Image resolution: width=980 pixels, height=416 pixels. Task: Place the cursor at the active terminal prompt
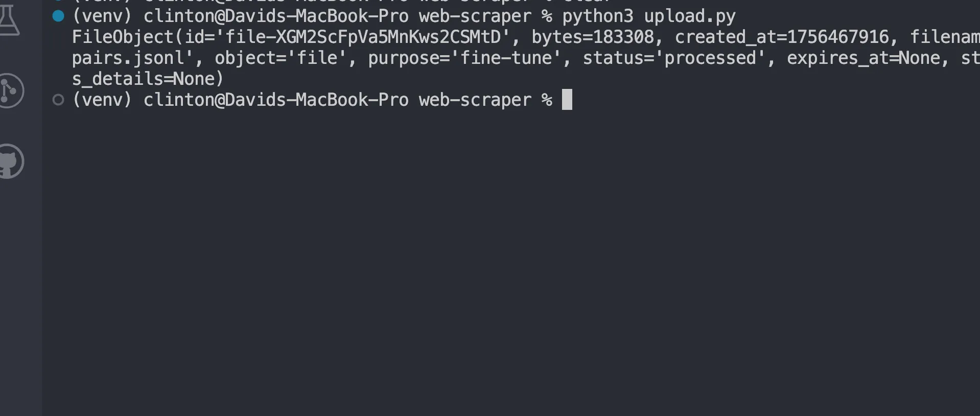pos(567,100)
